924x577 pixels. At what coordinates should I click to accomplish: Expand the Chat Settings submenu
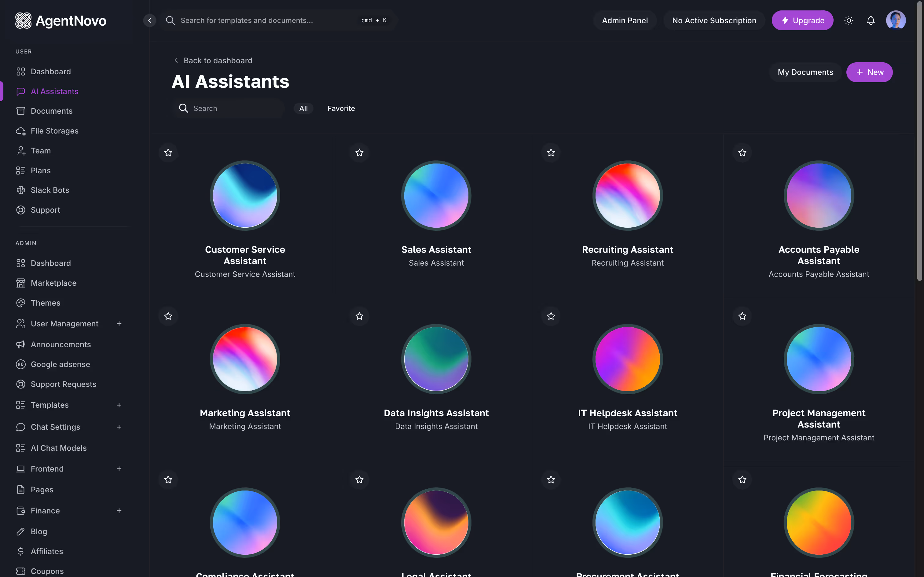tap(119, 427)
